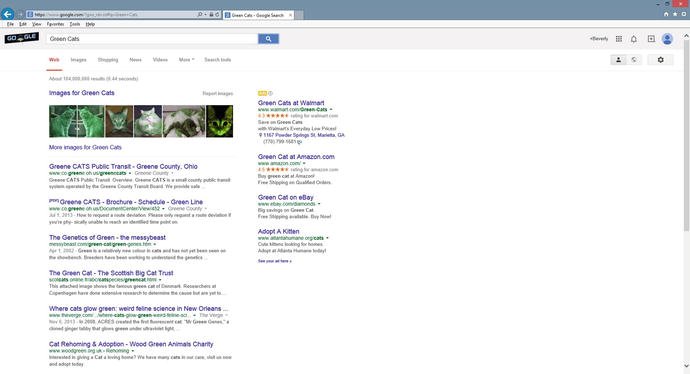Viewport: 690px width, 374px height.
Task: Open the Favorites menu in menu bar
Action: (x=55, y=24)
